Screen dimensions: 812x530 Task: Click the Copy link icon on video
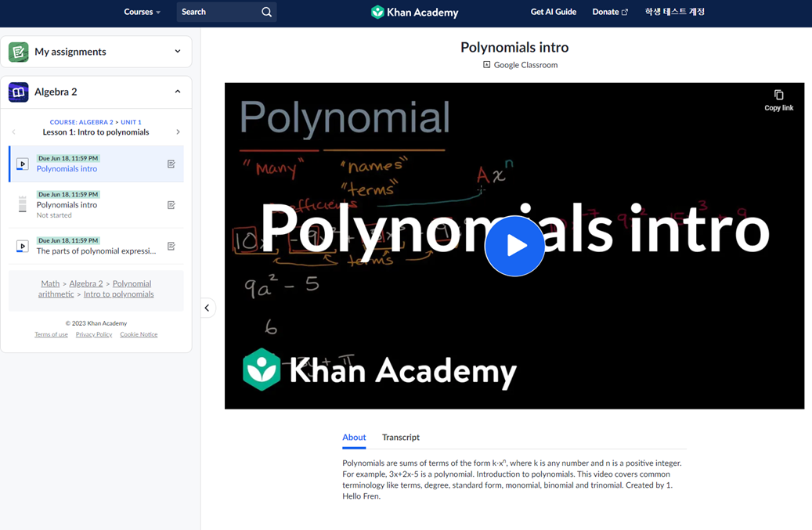778,95
